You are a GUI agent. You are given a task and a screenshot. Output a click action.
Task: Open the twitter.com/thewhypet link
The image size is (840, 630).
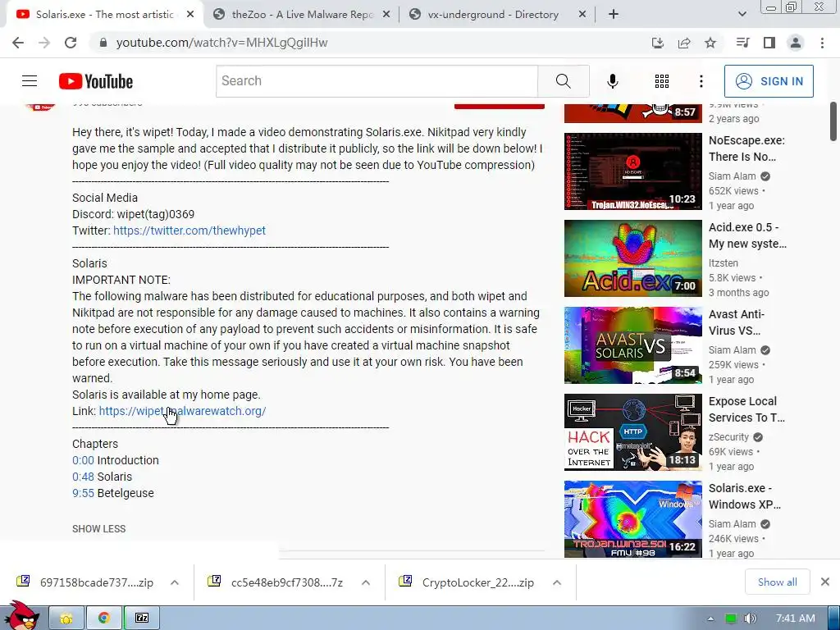pyautogui.click(x=189, y=231)
